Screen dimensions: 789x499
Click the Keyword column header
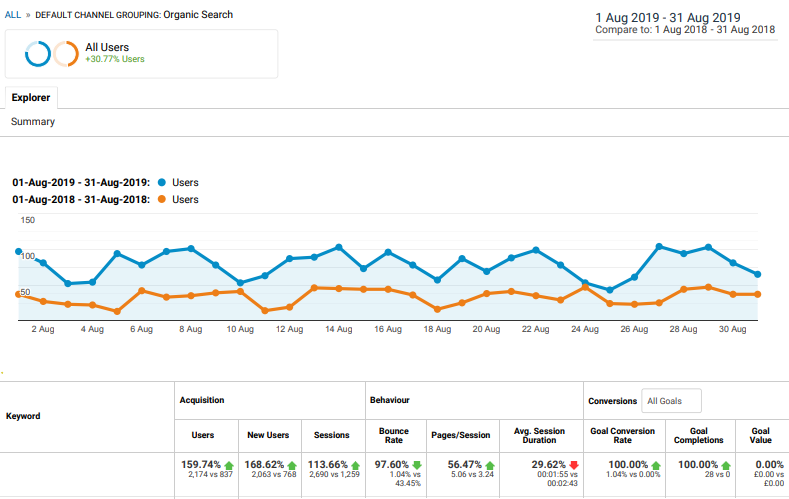(x=23, y=416)
